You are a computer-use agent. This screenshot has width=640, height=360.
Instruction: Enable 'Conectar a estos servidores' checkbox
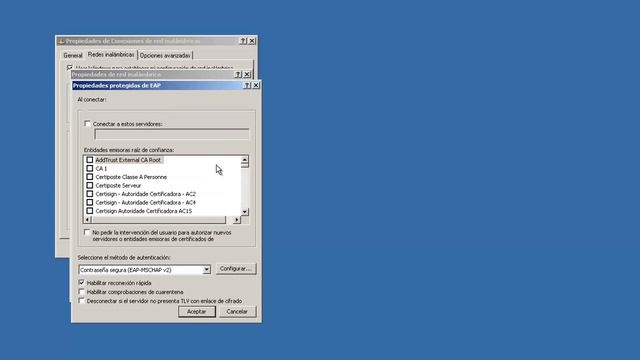87,124
